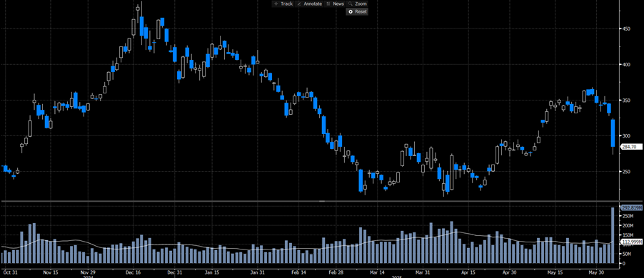This screenshot has height=278, width=644.
Task: Click the 250 price axis label
Action: tap(627, 171)
